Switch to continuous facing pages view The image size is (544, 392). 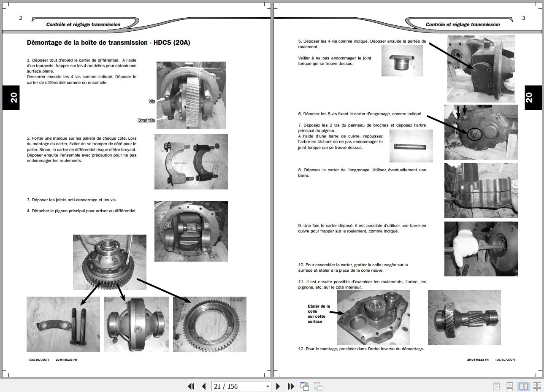coord(537,386)
